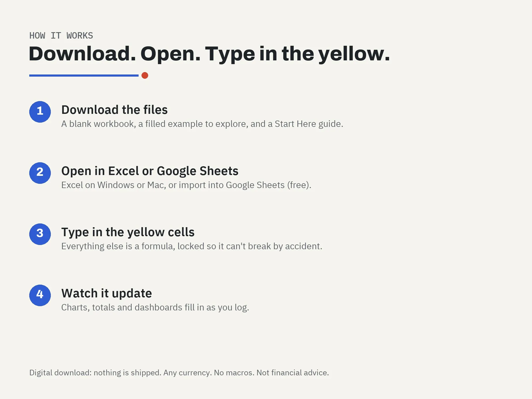Click the step 1 number badge
Image resolution: width=532 pixels, height=399 pixels.
pyautogui.click(x=40, y=112)
